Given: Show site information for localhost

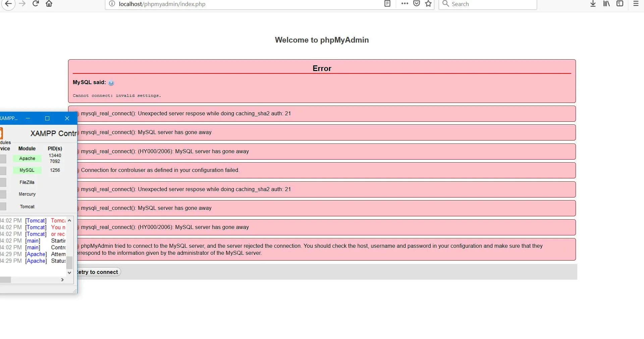Looking at the screenshot, I should [112, 4].
